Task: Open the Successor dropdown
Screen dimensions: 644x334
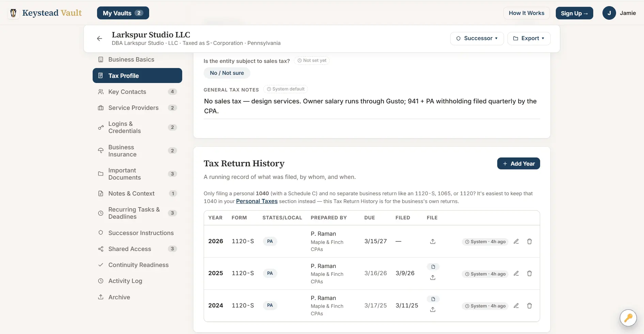Action: point(477,38)
